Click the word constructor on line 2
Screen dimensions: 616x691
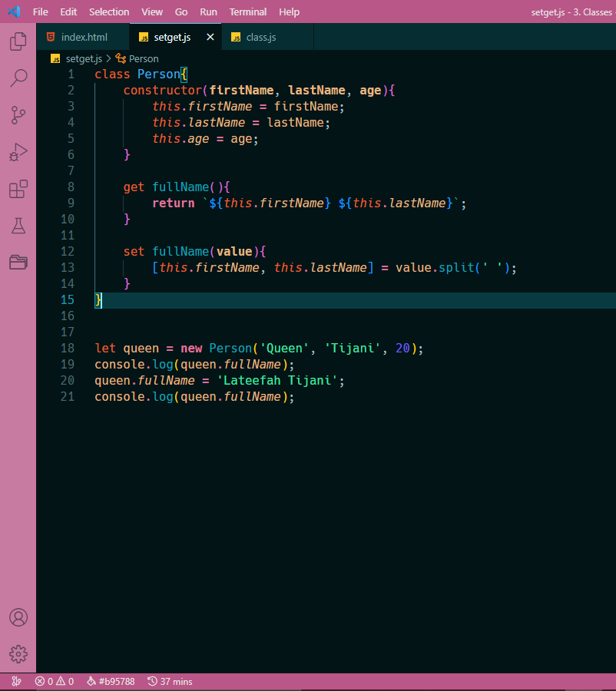click(x=163, y=91)
